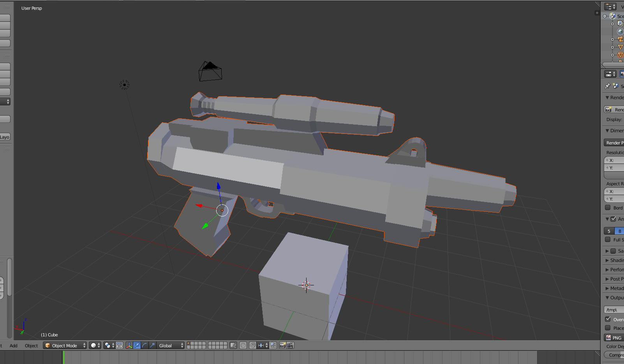Click the OpenGL render image camera icon
Viewport: 624px width, 364px height.
click(283, 345)
